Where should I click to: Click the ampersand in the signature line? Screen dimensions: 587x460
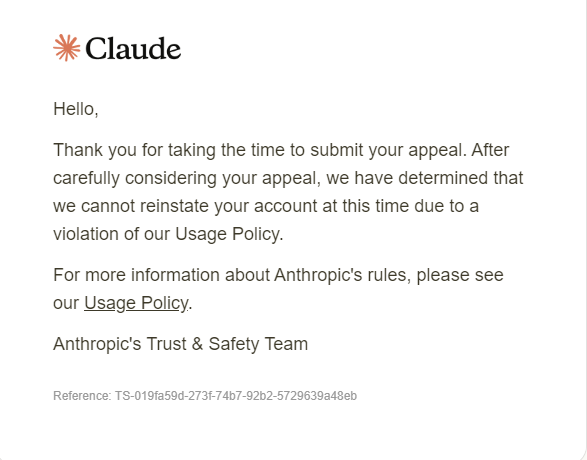[x=197, y=344]
